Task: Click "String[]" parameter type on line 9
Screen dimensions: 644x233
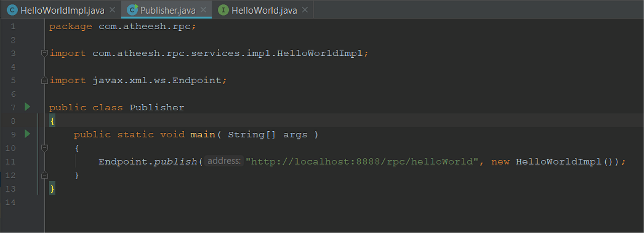Action: (x=252, y=134)
